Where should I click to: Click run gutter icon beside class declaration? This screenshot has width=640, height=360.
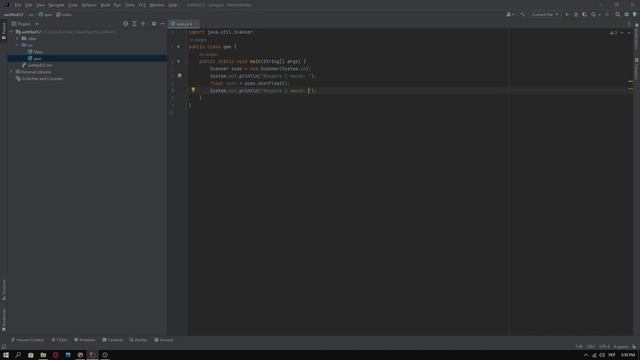tap(178, 47)
